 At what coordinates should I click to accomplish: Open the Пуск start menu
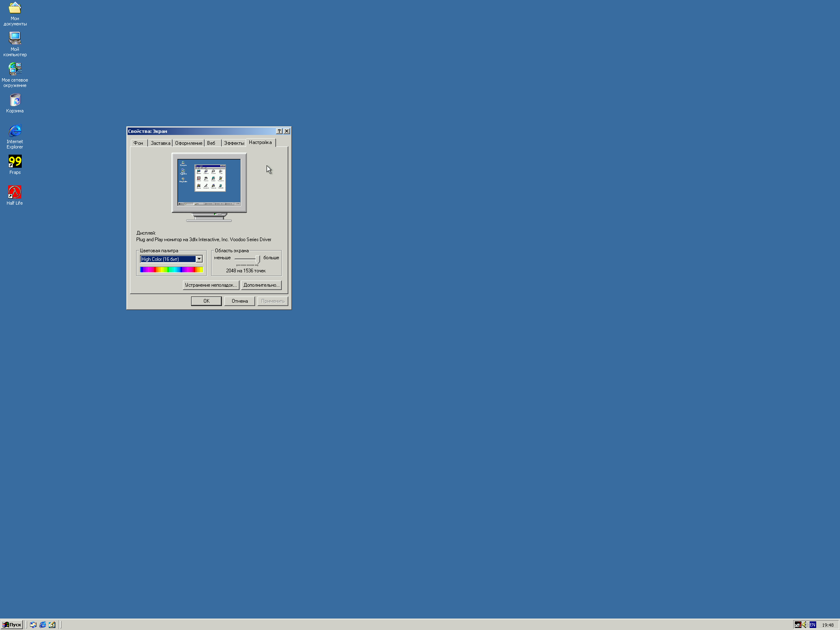(x=12, y=625)
